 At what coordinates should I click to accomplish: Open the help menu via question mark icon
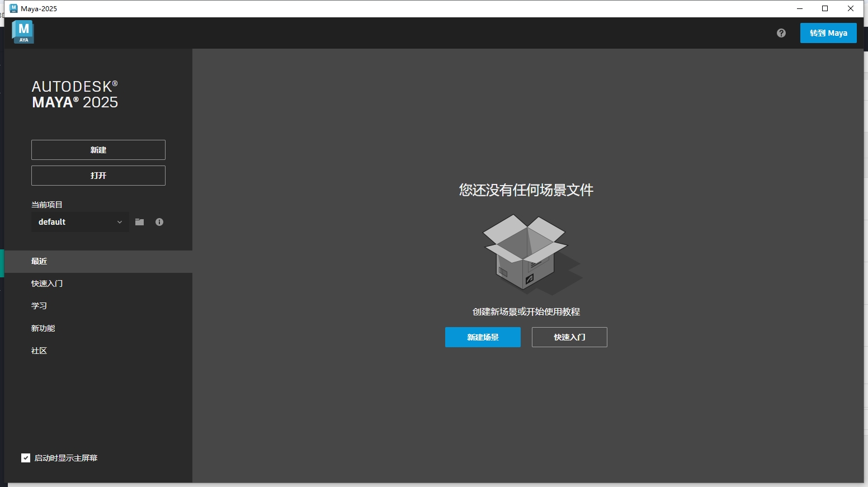tap(781, 33)
